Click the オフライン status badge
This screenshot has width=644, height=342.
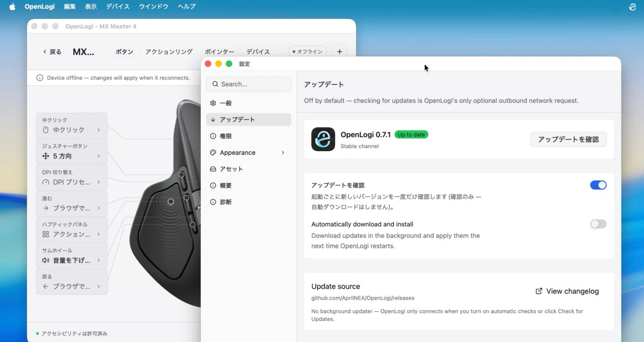[x=307, y=52]
